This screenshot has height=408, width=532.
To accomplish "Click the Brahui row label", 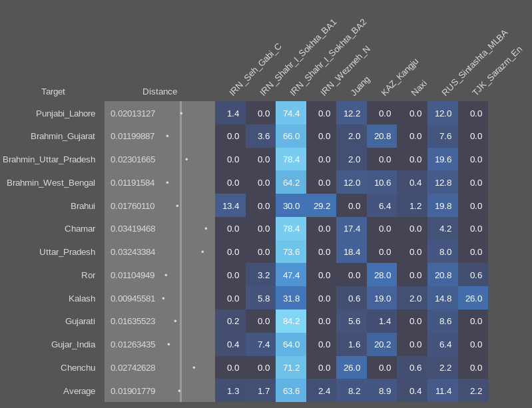I will click(83, 206).
